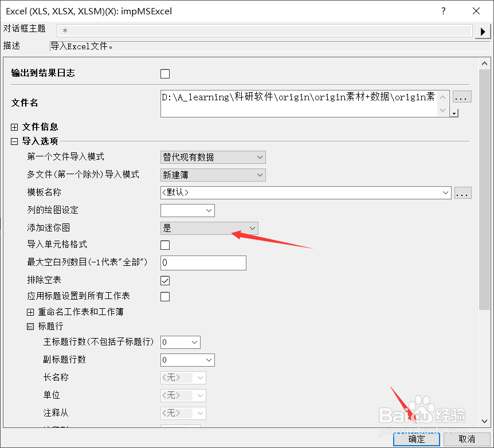Toggle 应用标题设置到所有工作表 checkbox
The image size is (494, 448).
(165, 296)
